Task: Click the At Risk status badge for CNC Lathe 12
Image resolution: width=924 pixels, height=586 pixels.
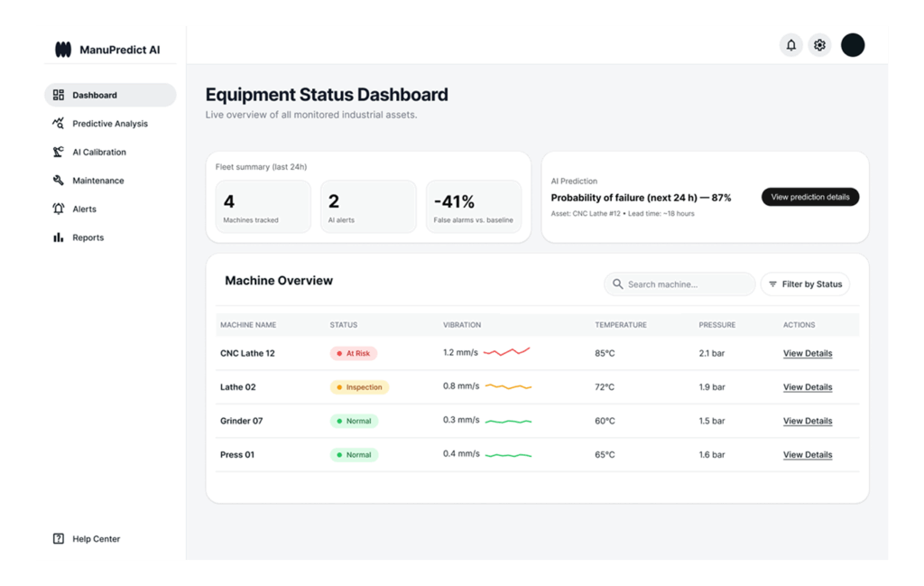Action: click(x=353, y=353)
